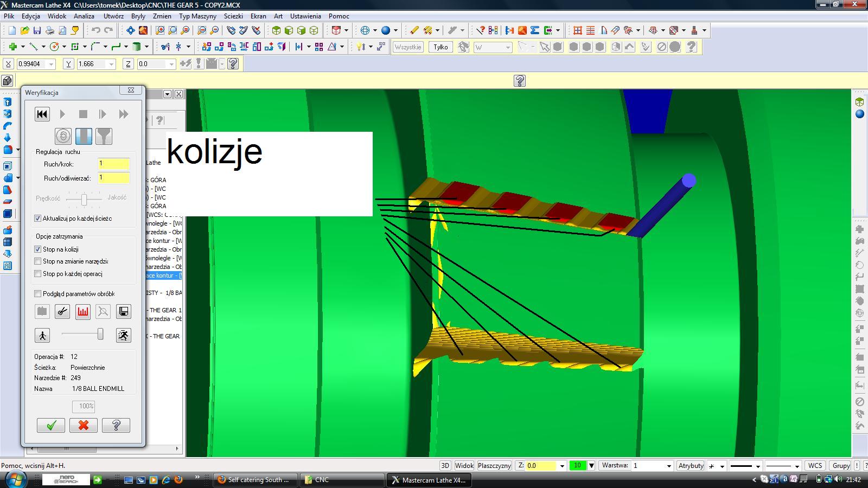Open the Typ Maszyny menu
The height and width of the screenshot is (488, 868).
[x=198, y=16]
